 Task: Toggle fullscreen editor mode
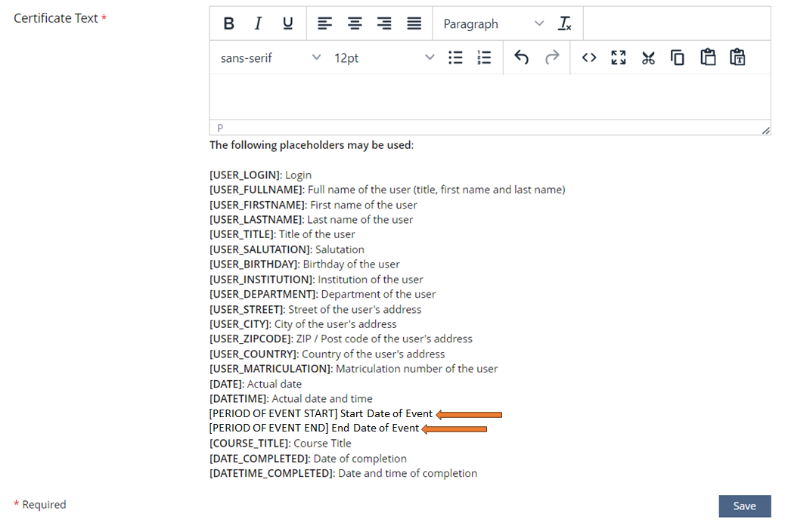(619, 57)
